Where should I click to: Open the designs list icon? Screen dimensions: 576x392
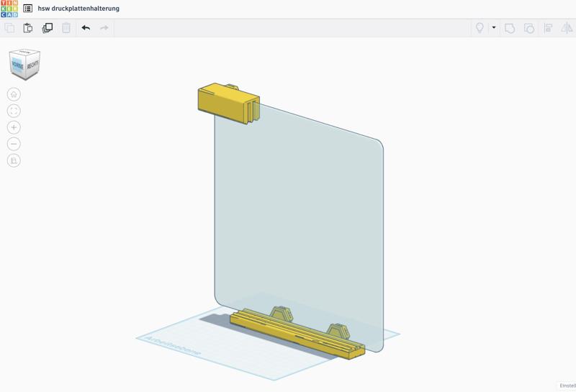coord(27,8)
